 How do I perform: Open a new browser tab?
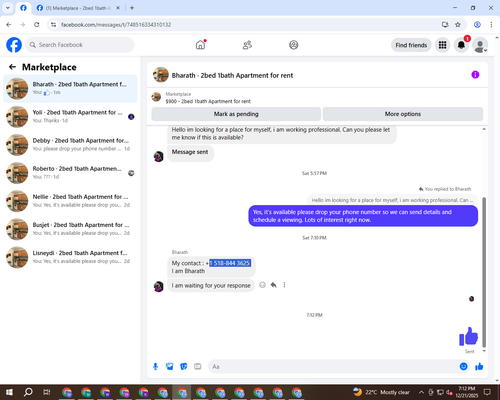coord(132,8)
